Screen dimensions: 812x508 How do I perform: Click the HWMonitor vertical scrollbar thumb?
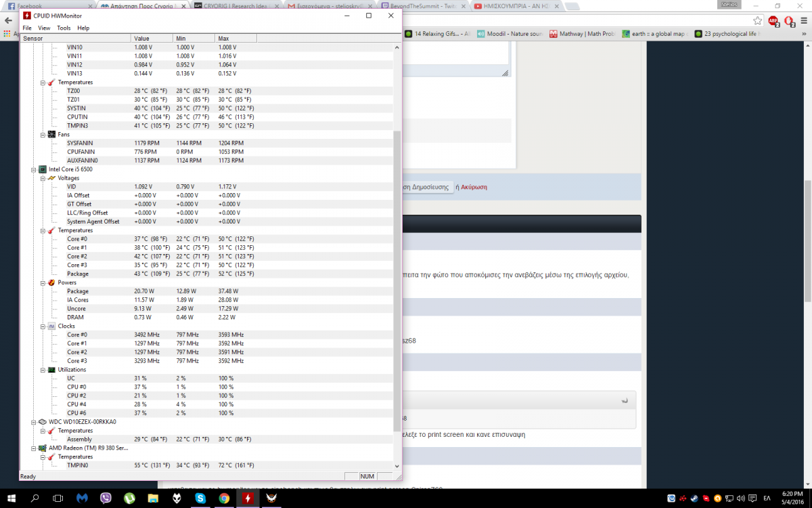tap(397, 281)
